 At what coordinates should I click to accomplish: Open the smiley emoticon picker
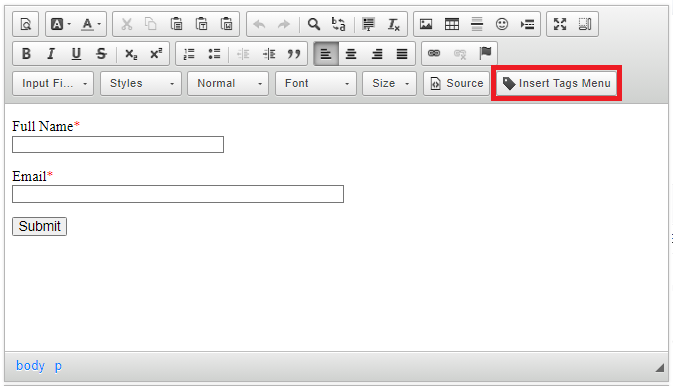pos(502,24)
